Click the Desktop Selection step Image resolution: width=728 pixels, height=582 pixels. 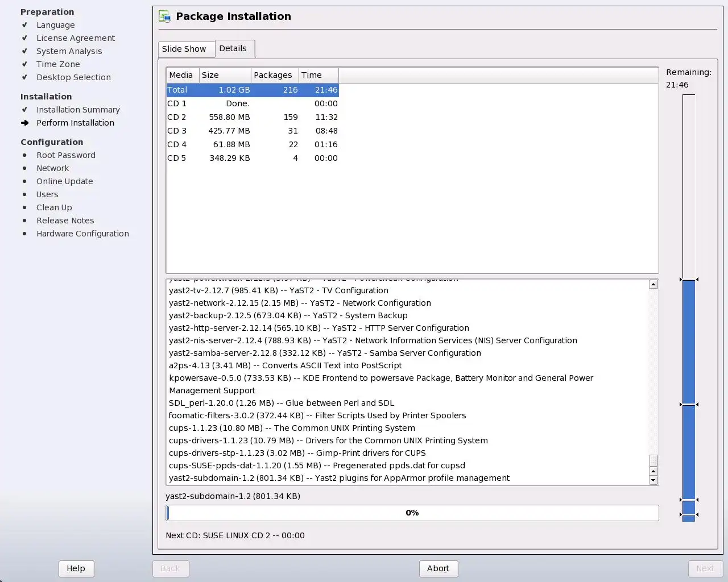pos(74,77)
